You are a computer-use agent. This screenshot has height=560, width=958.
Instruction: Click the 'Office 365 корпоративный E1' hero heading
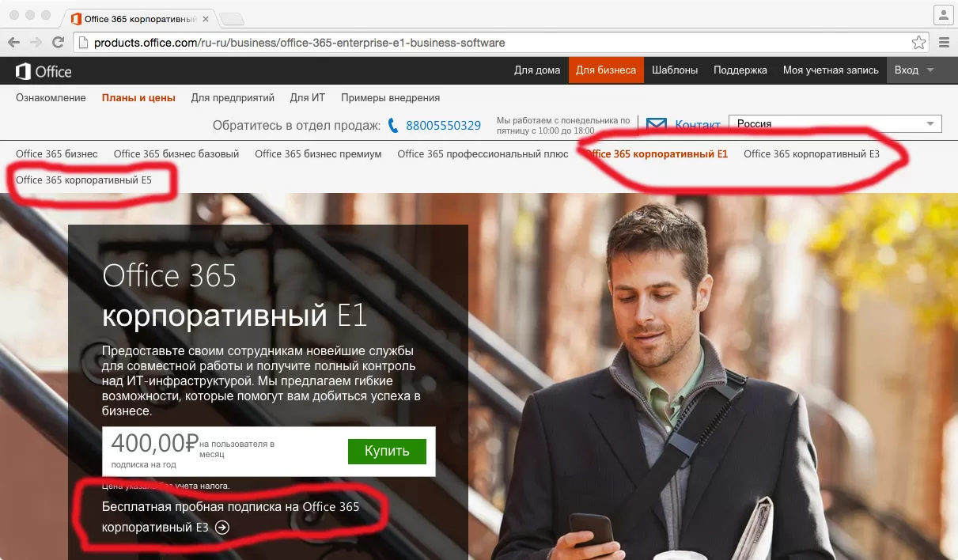coord(235,296)
